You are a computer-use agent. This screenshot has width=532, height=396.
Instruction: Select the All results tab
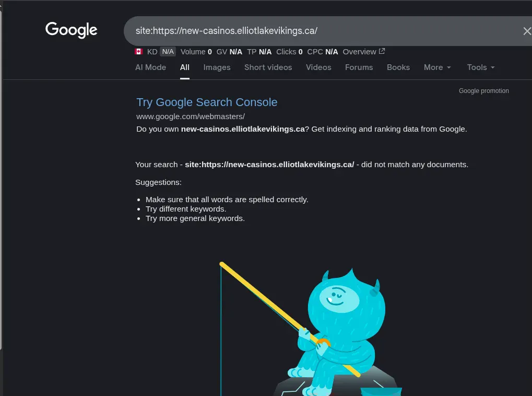point(185,67)
